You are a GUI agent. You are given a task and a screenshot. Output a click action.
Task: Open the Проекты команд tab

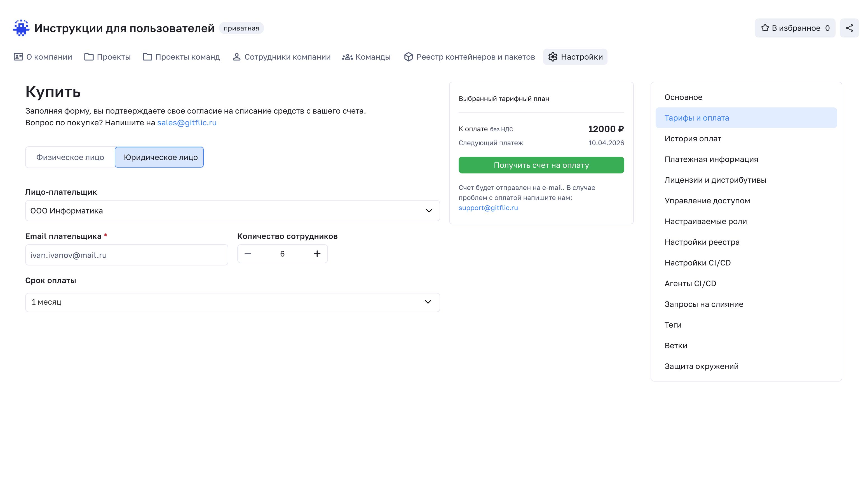(182, 57)
